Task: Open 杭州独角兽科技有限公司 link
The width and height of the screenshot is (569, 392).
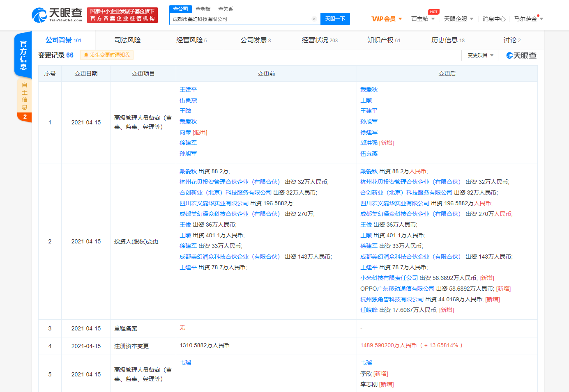Action: [392, 299]
